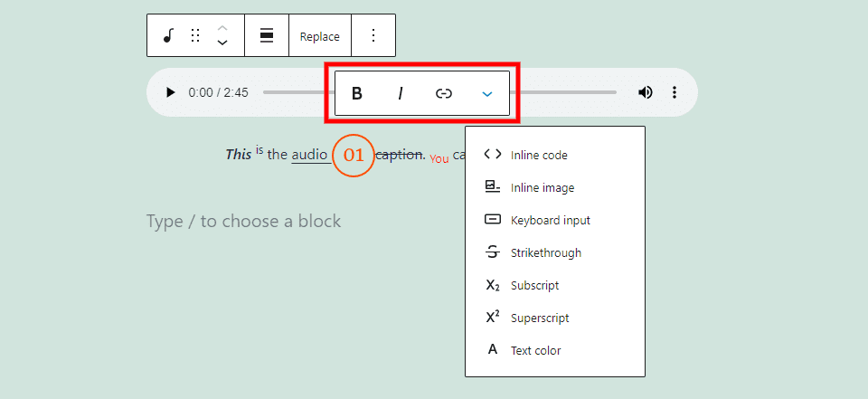This screenshot has width=868, height=399.
Task: Mute the audio player volume
Action: point(646,92)
